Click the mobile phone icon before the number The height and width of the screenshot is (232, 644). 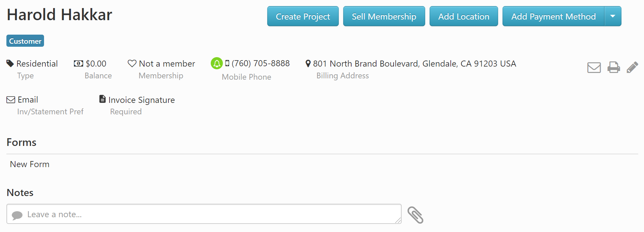(228, 63)
